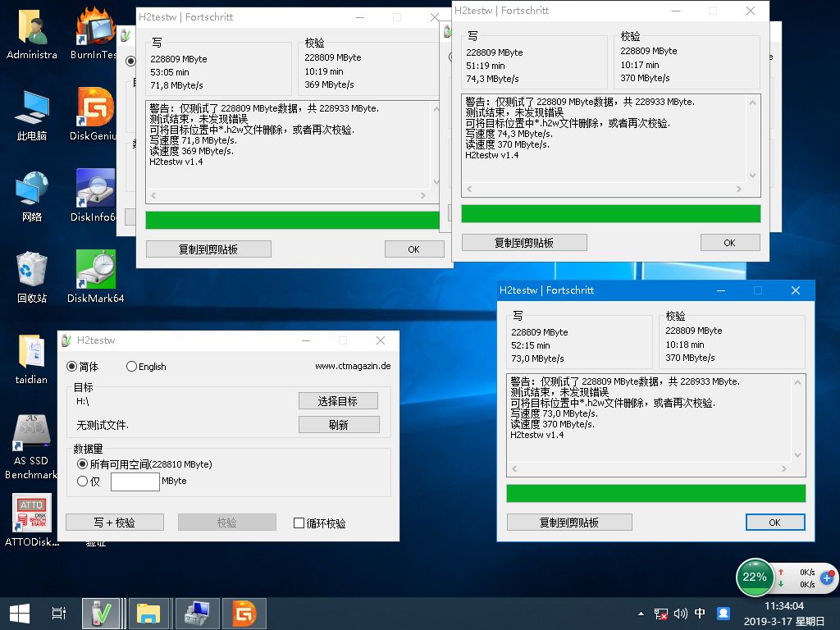Expand the hidden system tray icons arrow
Image resolution: width=840 pixels, height=630 pixels.
click(641, 614)
